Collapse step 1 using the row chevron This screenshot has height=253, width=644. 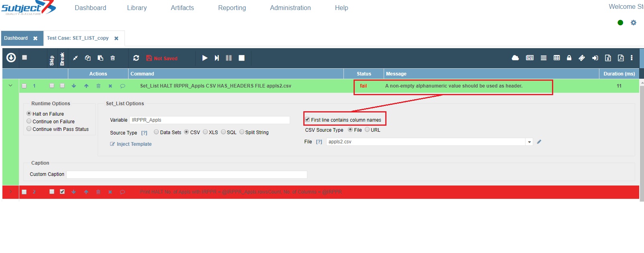10,86
